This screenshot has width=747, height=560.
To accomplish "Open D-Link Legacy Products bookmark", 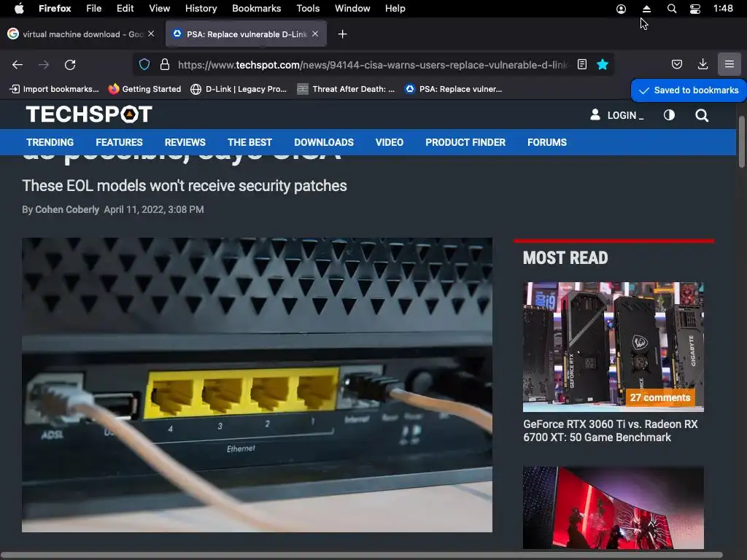I will click(239, 89).
